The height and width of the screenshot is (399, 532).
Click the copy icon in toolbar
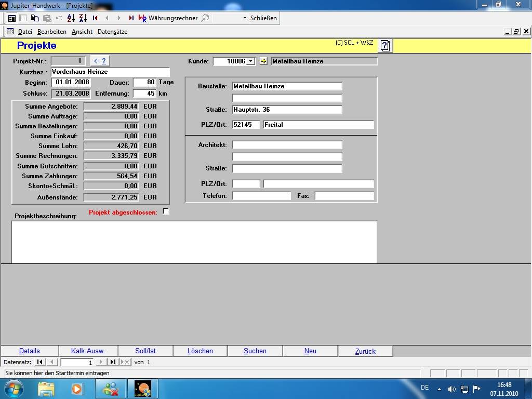click(35, 18)
